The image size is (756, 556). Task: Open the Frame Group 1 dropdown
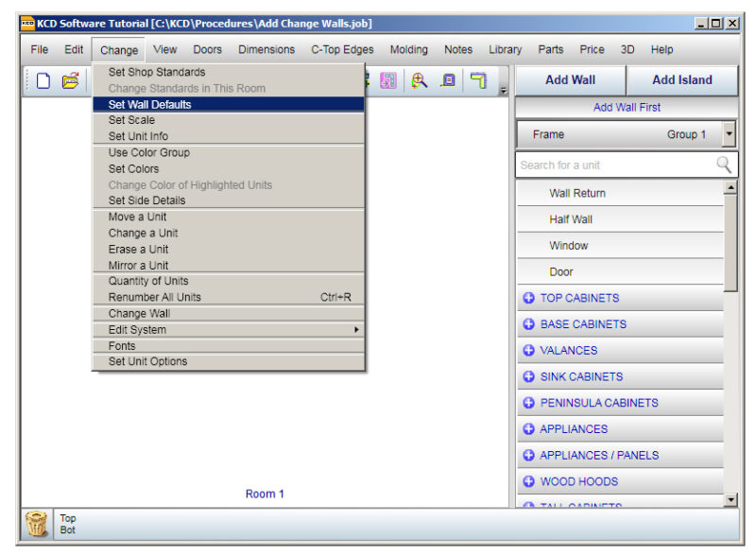(729, 134)
